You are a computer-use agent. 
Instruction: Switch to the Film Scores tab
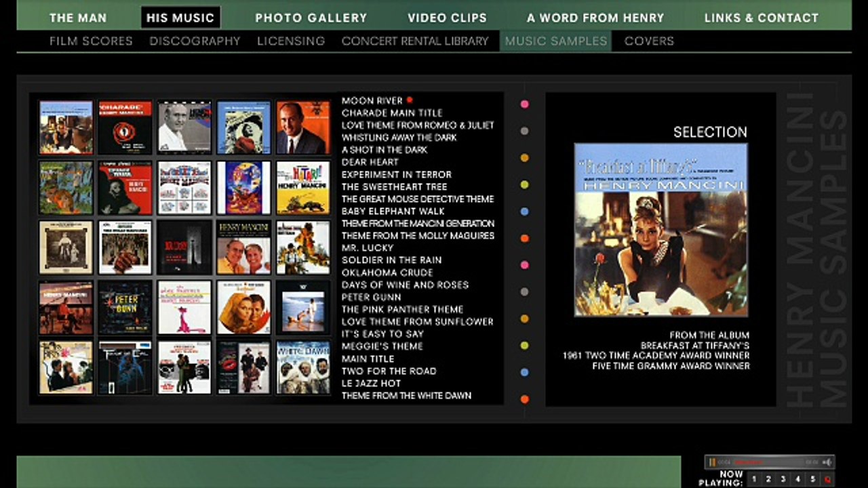point(91,41)
